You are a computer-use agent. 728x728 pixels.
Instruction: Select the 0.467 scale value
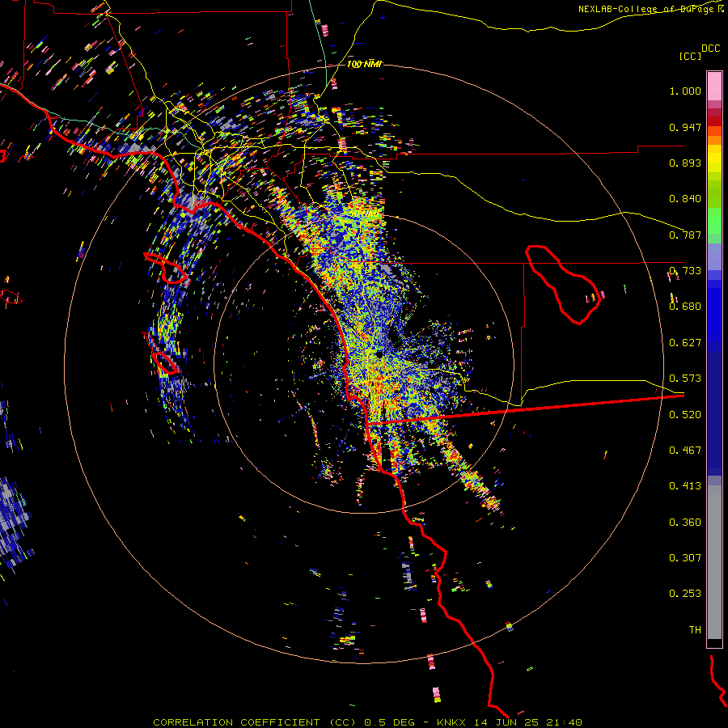(685, 451)
